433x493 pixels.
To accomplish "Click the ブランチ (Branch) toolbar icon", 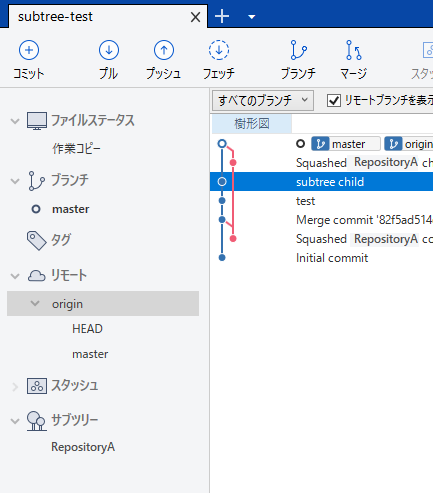I will click(x=298, y=50).
